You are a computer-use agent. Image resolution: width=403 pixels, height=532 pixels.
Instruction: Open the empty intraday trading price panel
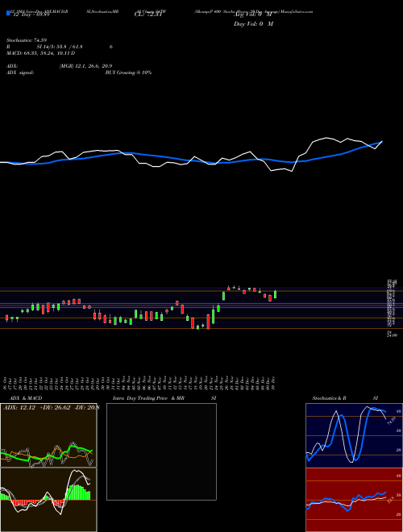(161, 451)
